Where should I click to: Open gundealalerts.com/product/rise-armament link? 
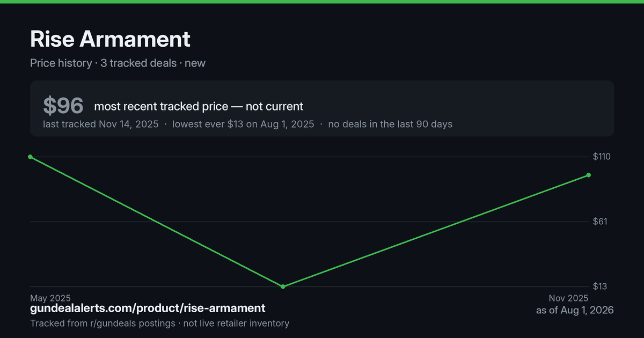[148, 308]
